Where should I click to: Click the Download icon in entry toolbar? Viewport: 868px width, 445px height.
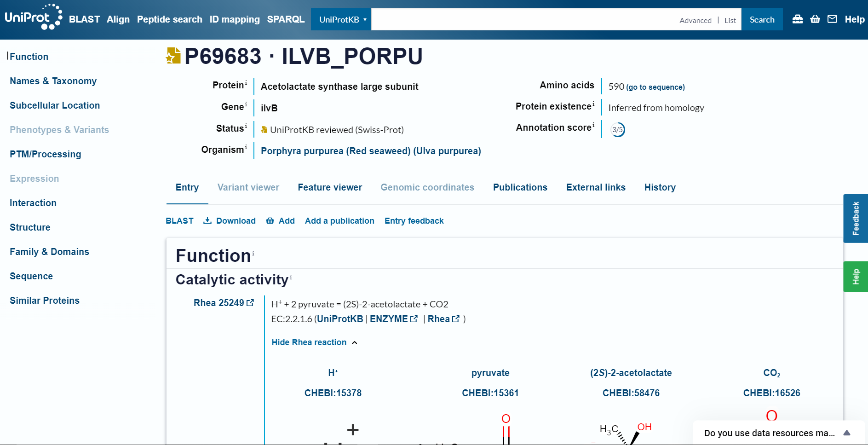coord(207,220)
